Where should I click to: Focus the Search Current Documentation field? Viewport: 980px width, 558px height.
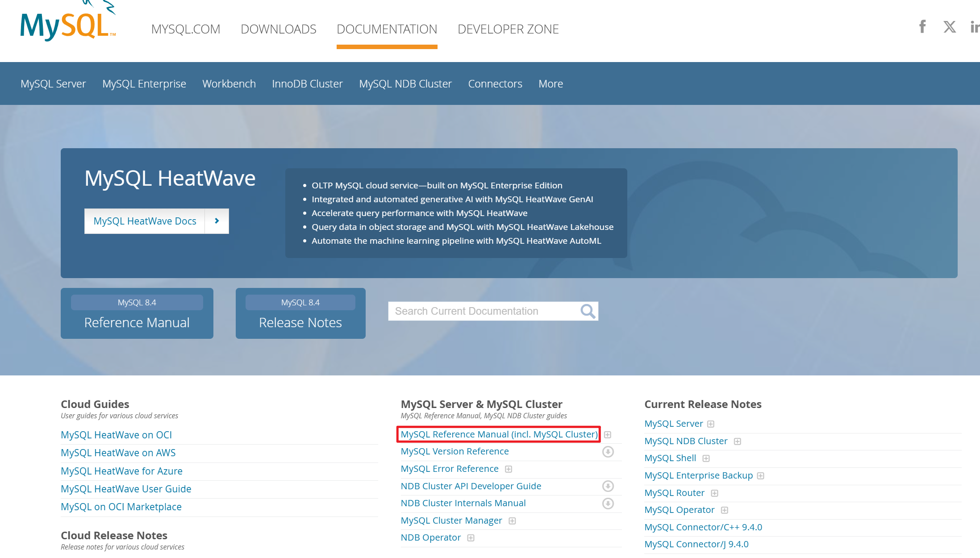pyautogui.click(x=482, y=311)
